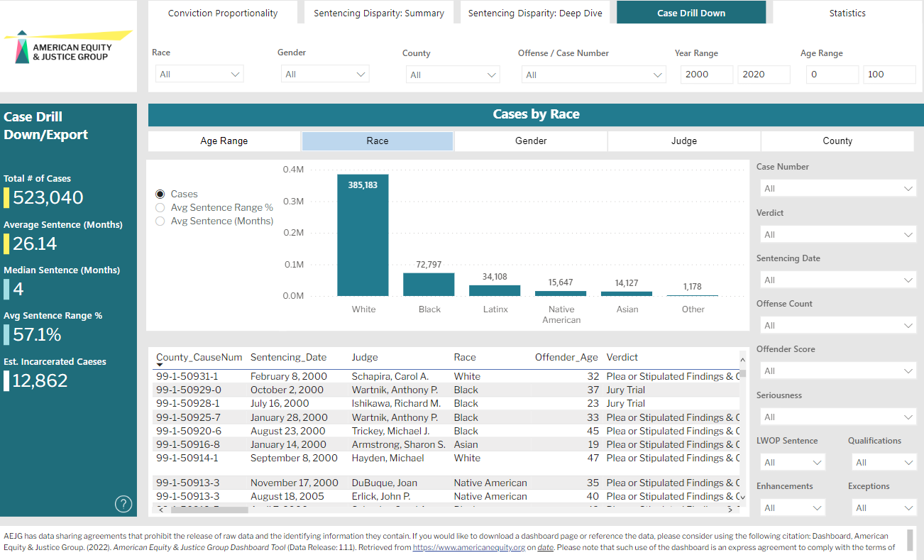924x560 pixels.
Task: Select Avg Sentence Range % radio option
Action: click(160, 207)
